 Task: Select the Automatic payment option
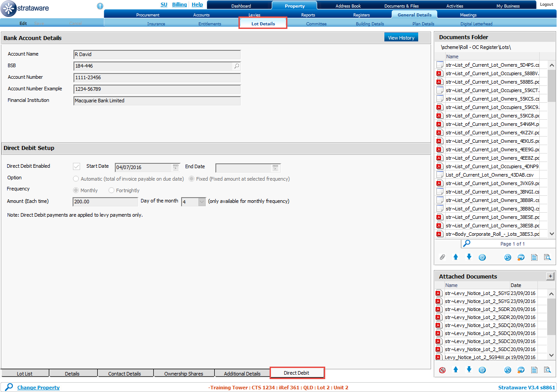pyautogui.click(x=76, y=179)
